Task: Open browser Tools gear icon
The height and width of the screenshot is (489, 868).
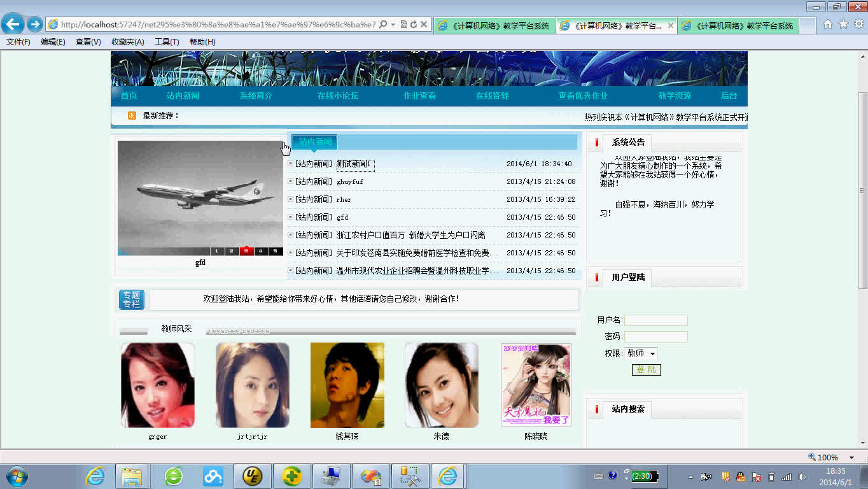Action: (x=858, y=24)
